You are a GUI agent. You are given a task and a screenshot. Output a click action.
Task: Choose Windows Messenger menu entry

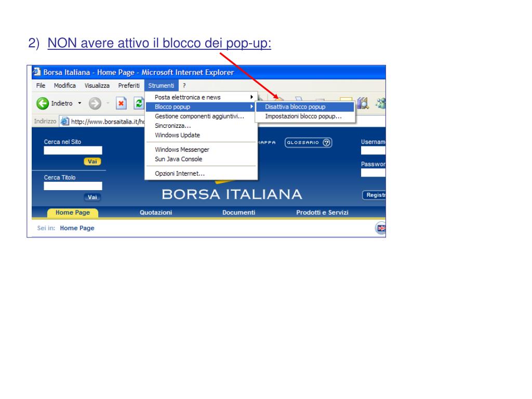(201, 150)
